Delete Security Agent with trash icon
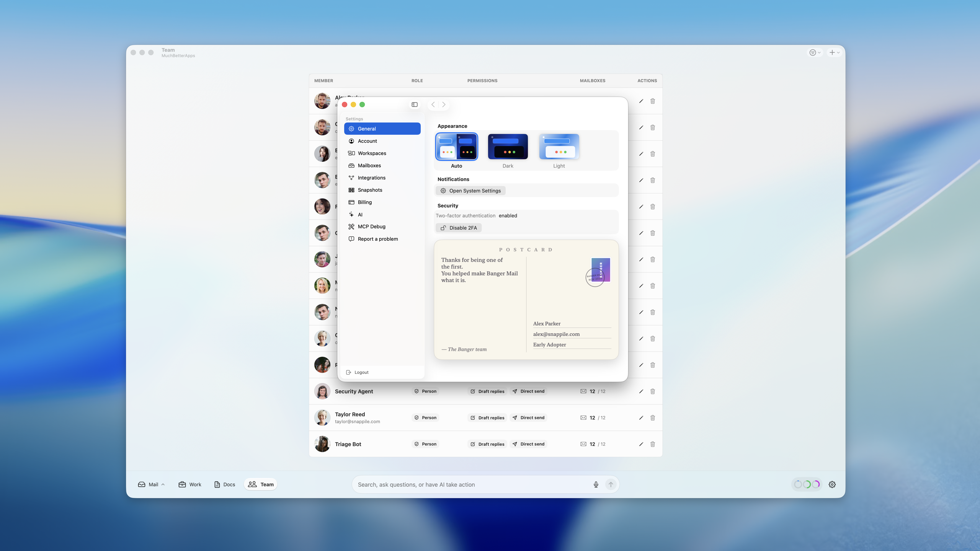The height and width of the screenshot is (551, 980). [653, 391]
